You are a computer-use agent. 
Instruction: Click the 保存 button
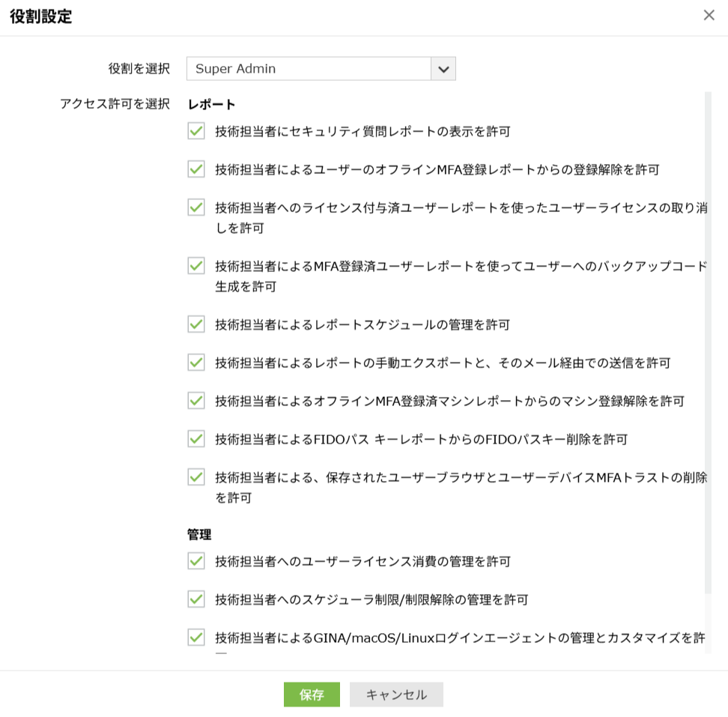tap(312, 695)
